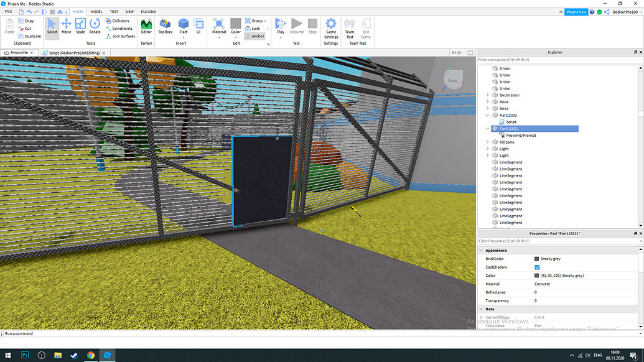Toggle the Anchor tool
This screenshot has height=362, width=644.
tap(256, 36)
